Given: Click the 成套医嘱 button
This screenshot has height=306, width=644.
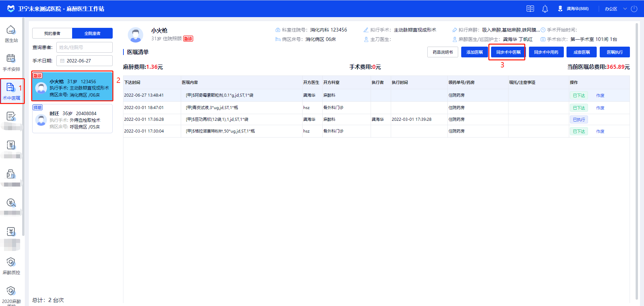Looking at the screenshot, I should coord(581,52).
